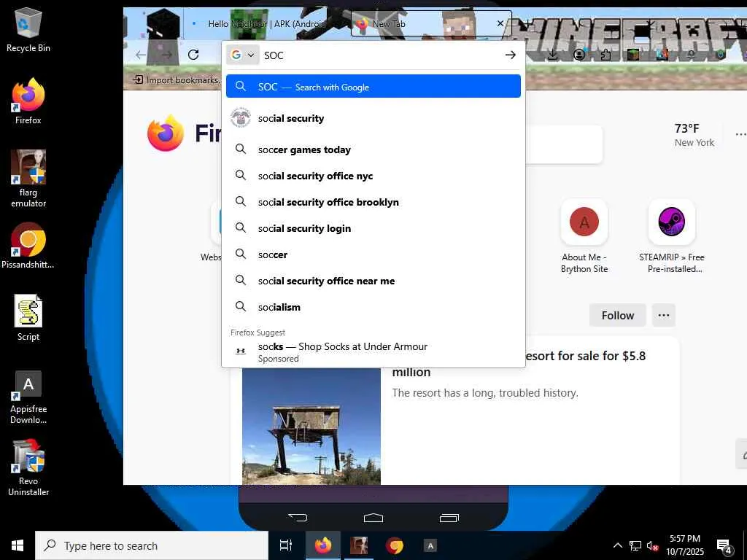Open the Windows Start menu
The height and width of the screenshot is (560, 747).
[18, 545]
